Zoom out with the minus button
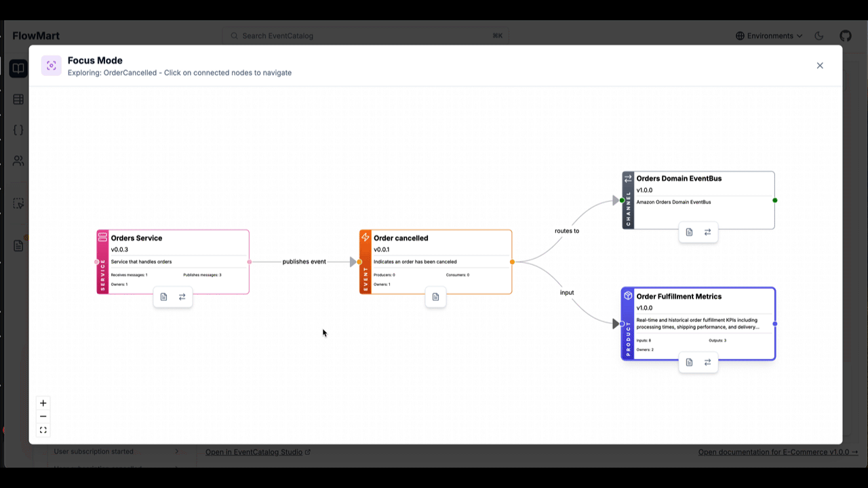This screenshot has width=868, height=488. point(43,417)
